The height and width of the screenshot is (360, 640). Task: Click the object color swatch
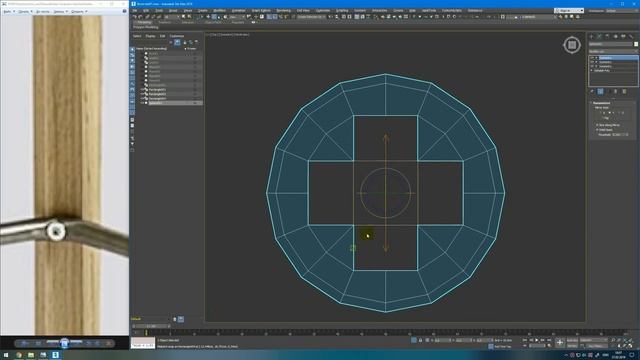(x=636, y=44)
